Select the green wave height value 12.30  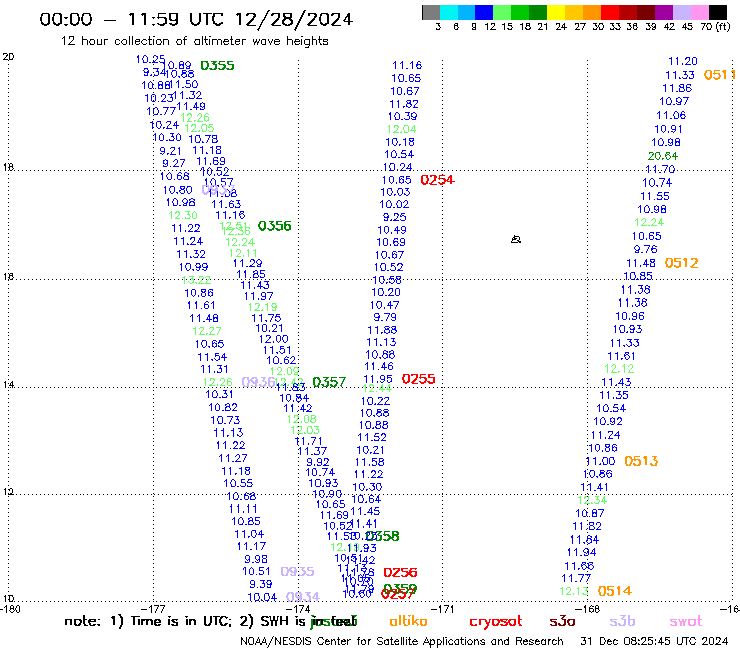(x=183, y=215)
